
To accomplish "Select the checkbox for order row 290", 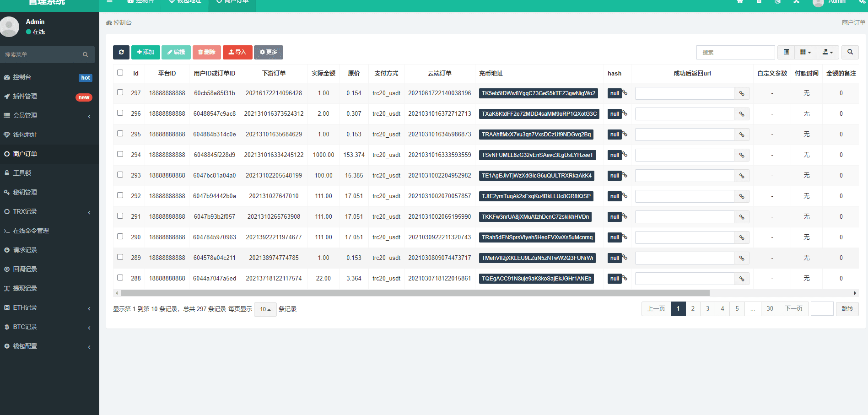I will pyautogui.click(x=120, y=237).
